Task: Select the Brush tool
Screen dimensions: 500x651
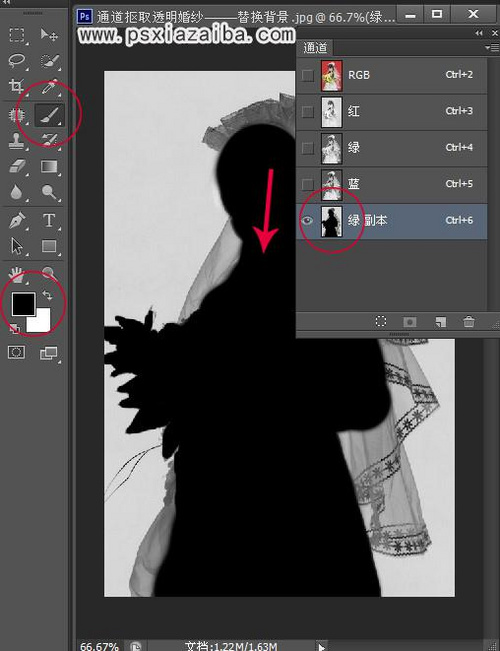Action: pos(49,115)
